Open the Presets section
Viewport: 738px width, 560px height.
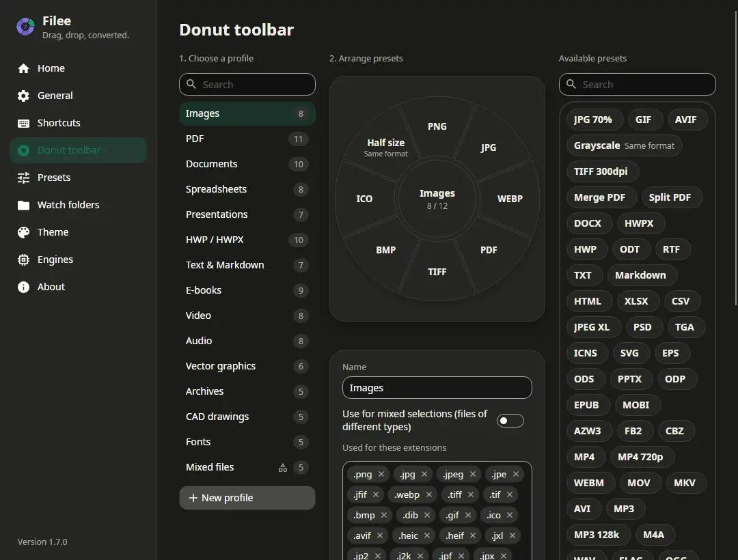click(x=78, y=178)
